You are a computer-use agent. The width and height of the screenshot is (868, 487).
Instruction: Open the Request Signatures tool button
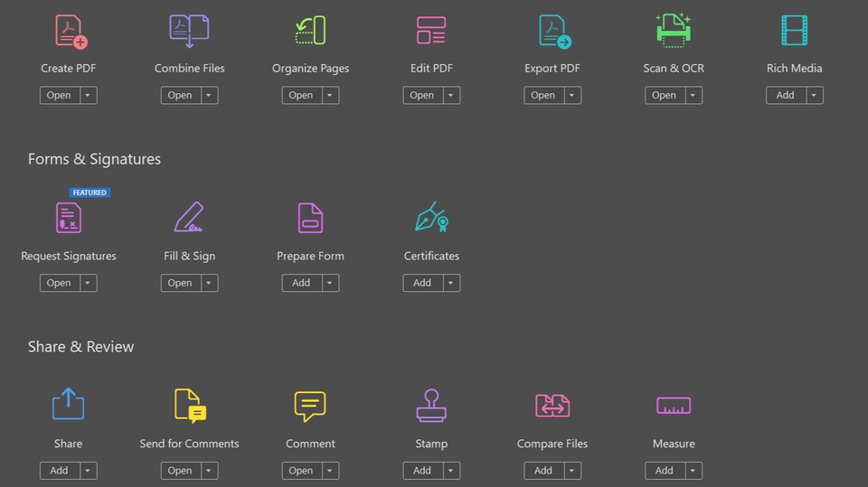tap(60, 283)
